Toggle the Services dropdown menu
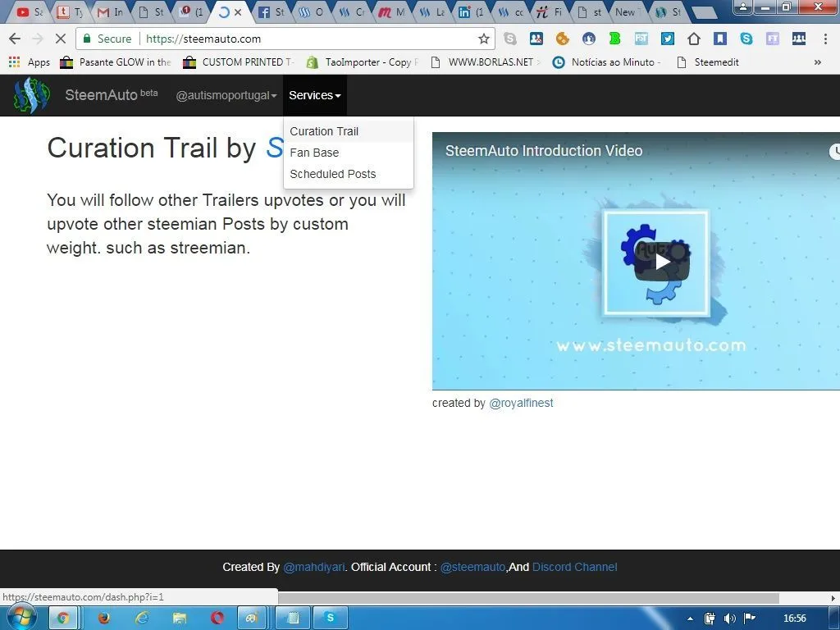The height and width of the screenshot is (630, 840). [x=315, y=95]
